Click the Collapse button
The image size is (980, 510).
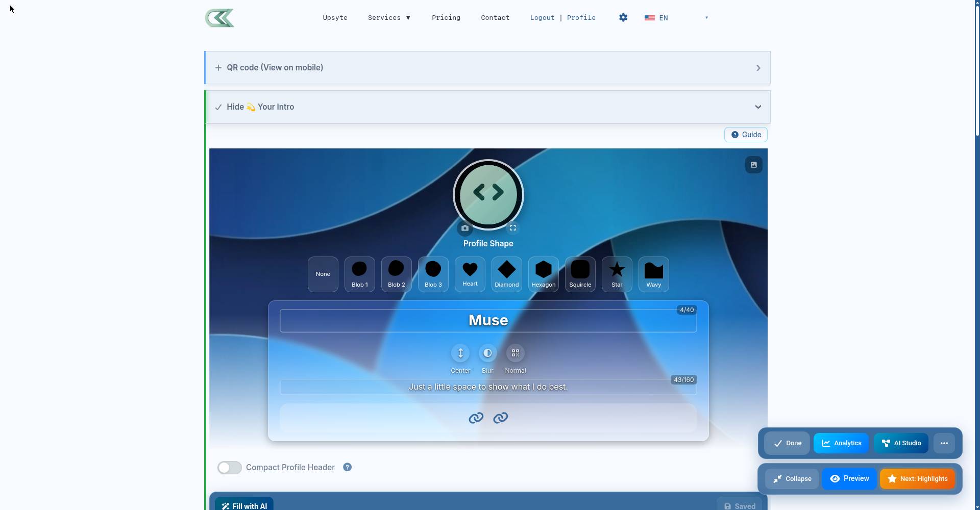point(792,479)
